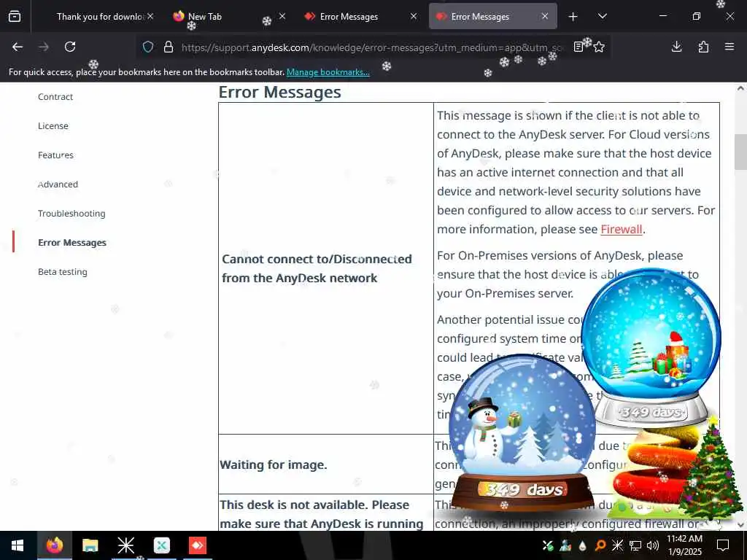The height and width of the screenshot is (560, 747).
Task: Open the notification center icon
Action: 723,545
